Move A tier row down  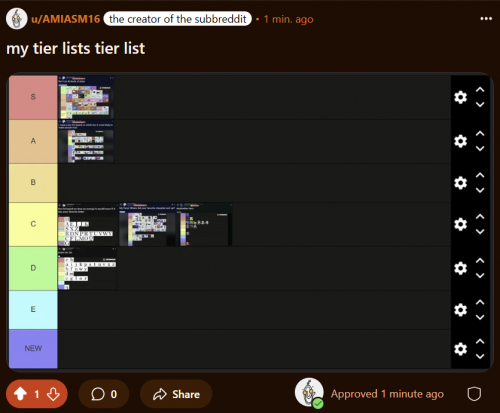coord(480,149)
